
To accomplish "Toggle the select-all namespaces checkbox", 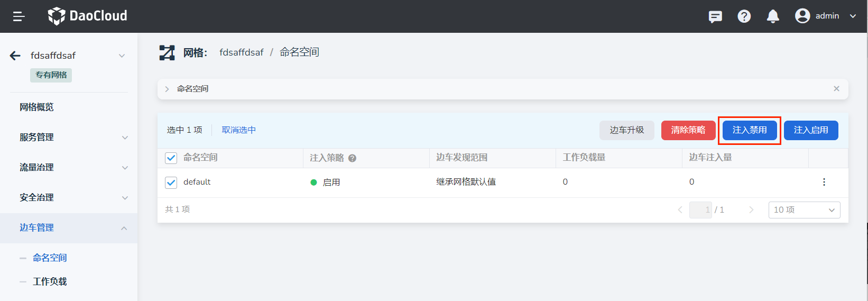I will tap(171, 158).
